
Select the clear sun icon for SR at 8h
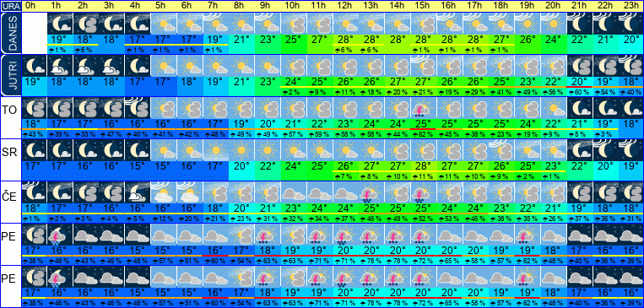click(241, 150)
